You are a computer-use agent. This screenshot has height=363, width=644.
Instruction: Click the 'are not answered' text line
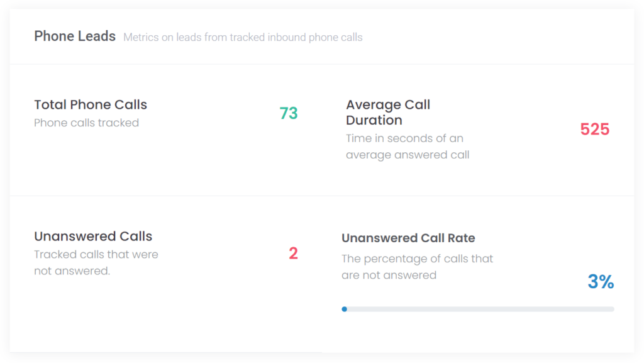pos(389,275)
